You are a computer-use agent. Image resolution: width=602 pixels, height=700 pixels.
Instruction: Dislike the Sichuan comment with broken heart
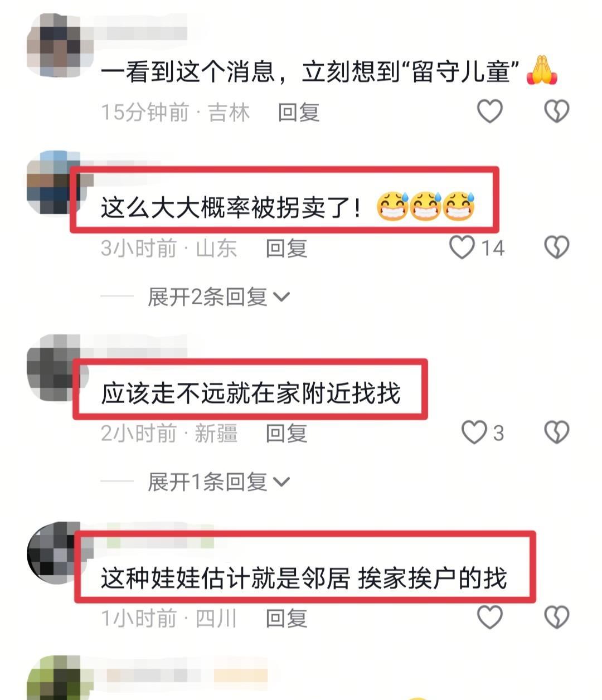tap(556, 618)
